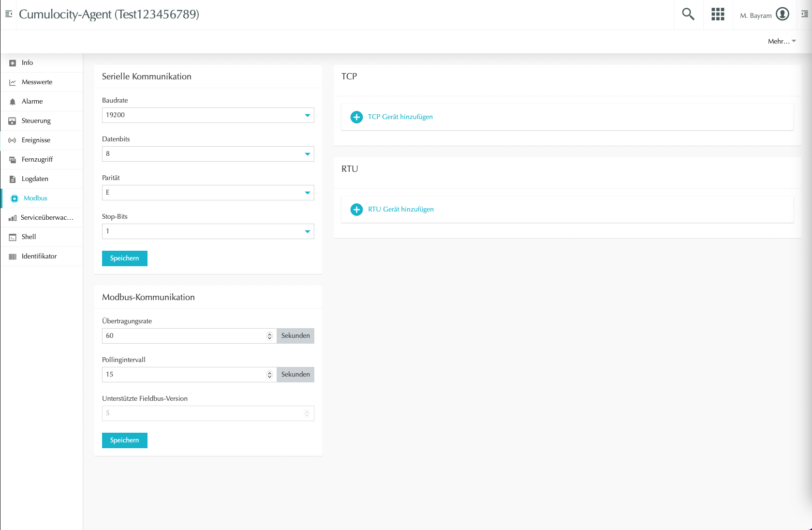Open the search magnifier icon
The height and width of the screenshot is (530, 812).
click(x=688, y=14)
